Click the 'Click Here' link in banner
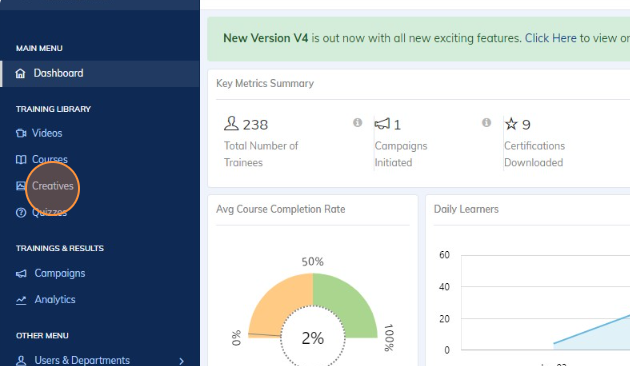This screenshot has height=366, width=630. coord(550,38)
